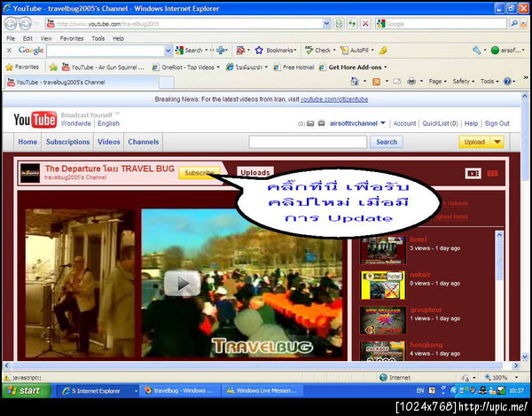
Task: Click the Read Mail icon in the command bar
Action: 397,82
